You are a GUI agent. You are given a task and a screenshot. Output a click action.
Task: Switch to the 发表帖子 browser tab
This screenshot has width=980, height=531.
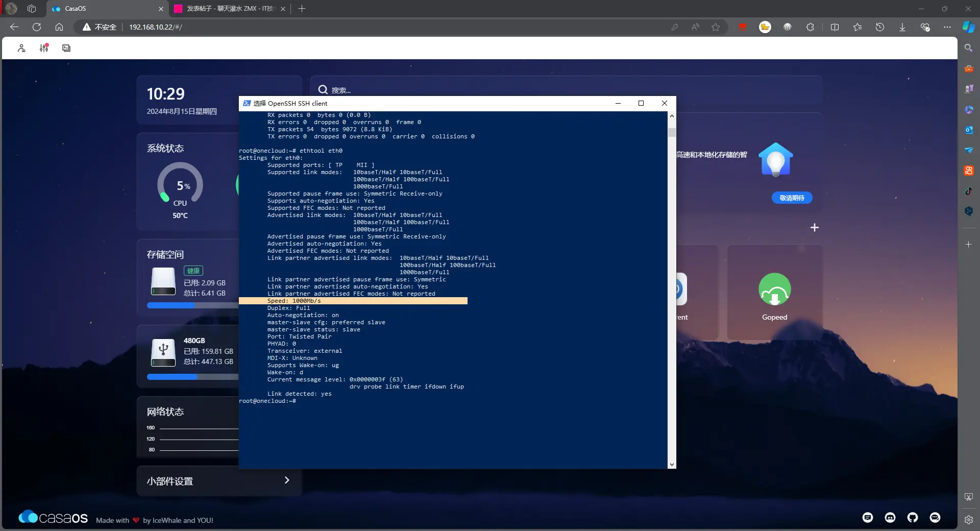(x=230, y=9)
